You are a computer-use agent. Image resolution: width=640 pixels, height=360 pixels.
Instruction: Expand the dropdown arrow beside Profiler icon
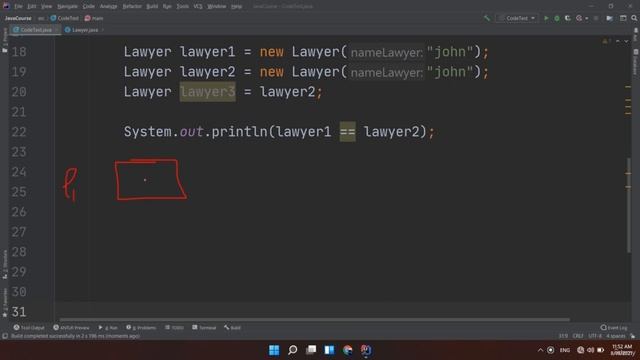[587, 18]
